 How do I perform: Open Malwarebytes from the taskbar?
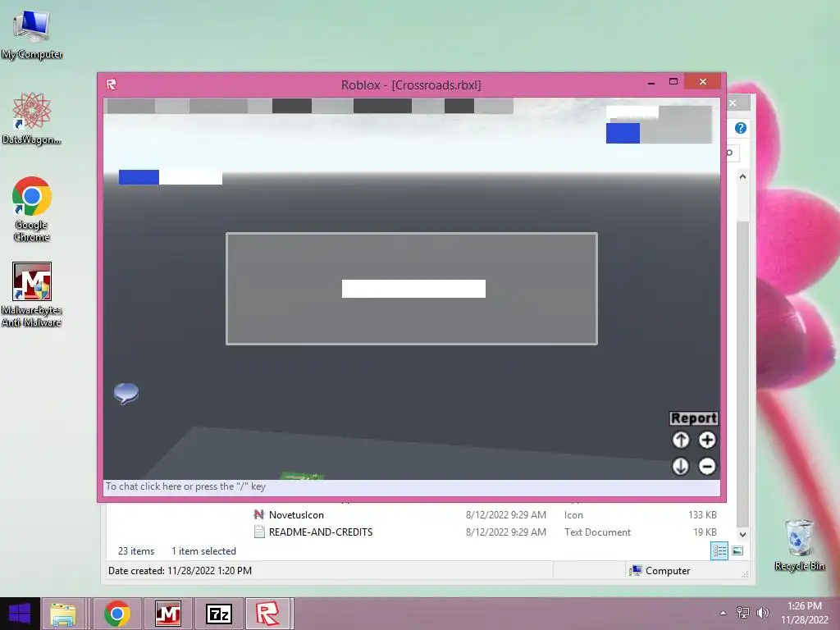click(x=167, y=614)
